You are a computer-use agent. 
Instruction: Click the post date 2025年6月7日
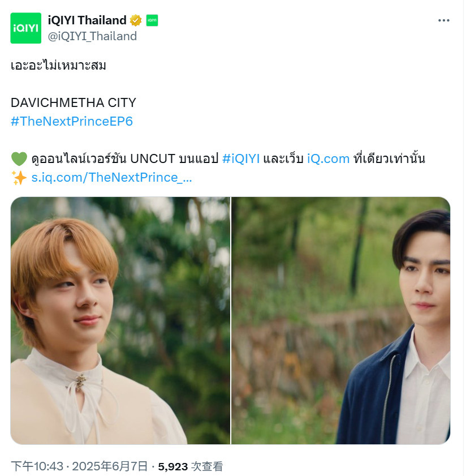(x=110, y=466)
